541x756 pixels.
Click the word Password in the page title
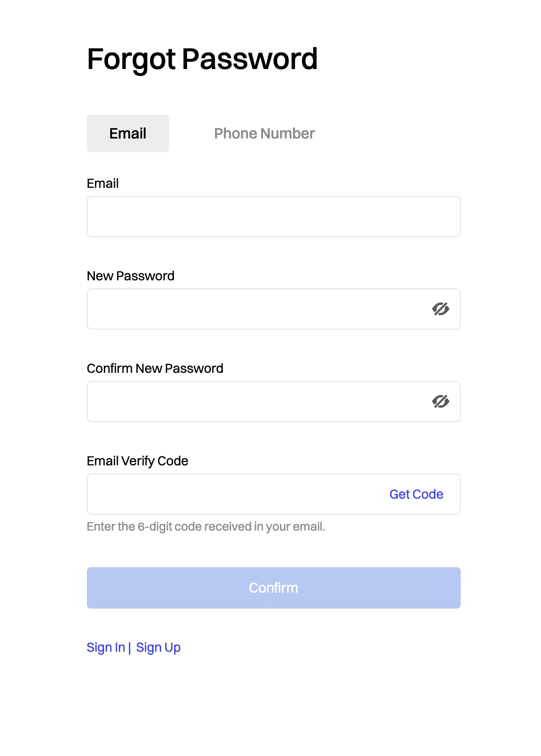click(250, 59)
